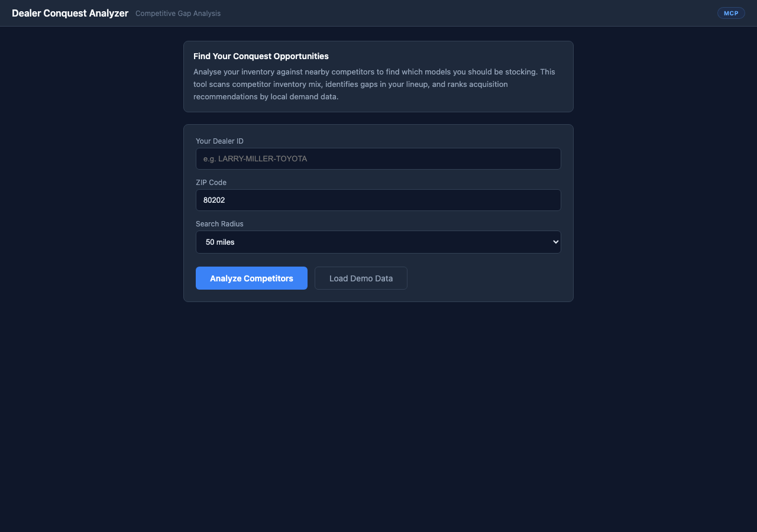Click the Your Dealer ID label text
This screenshot has height=532, width=757.
(219, 141)
